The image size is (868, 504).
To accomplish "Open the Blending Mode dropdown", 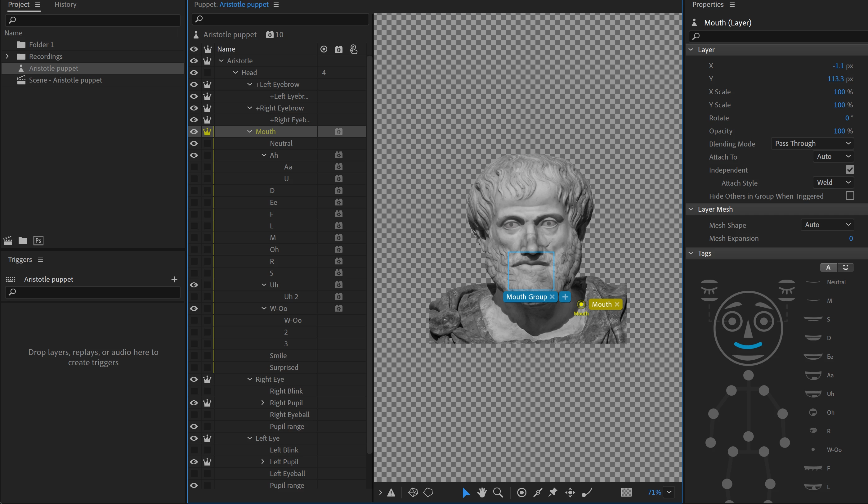I will coord(812,143).
